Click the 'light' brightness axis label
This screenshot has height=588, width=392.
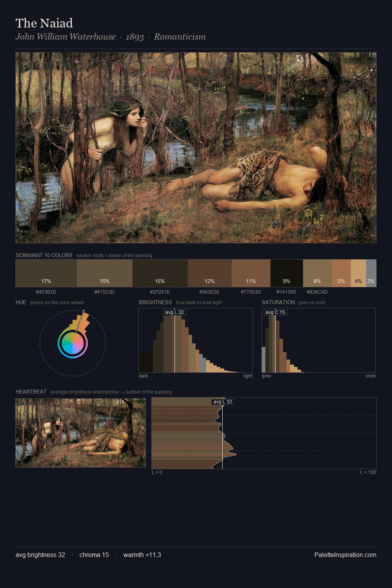[x=248, y=376]
